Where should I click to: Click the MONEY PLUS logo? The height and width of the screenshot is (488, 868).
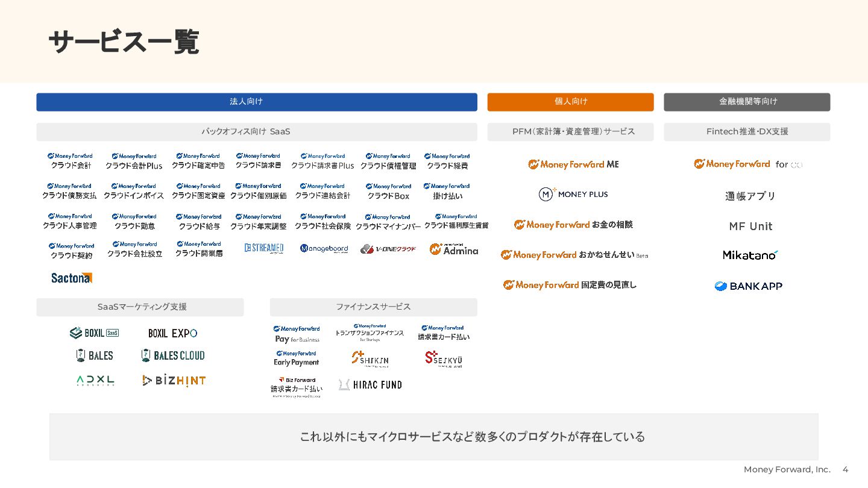click(573, 194)
